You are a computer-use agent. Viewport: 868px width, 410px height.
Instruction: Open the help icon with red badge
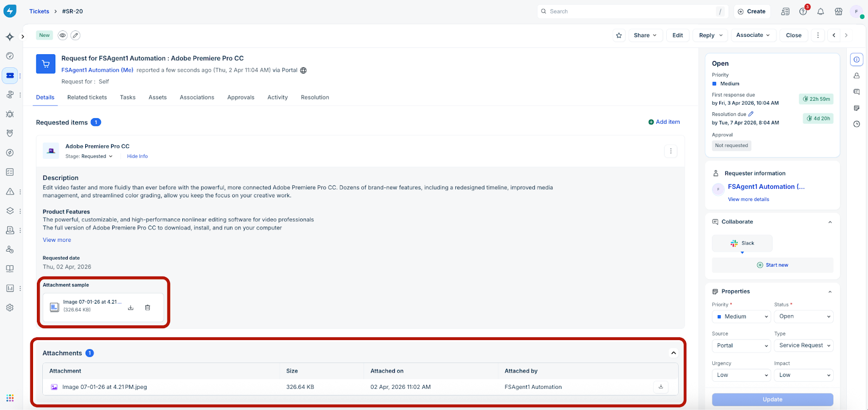tap(803, 11)
